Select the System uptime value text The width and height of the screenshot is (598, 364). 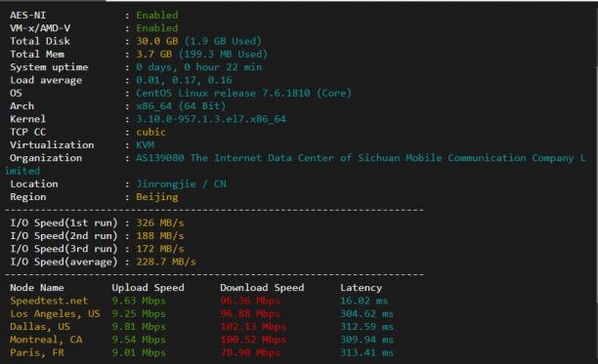tap(199, 67)
